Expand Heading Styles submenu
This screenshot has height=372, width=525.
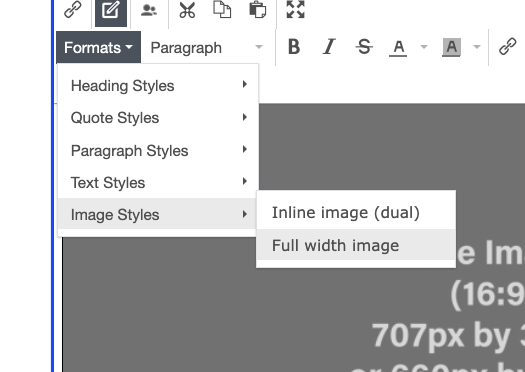pyautogui.click(x=158, y=86)
